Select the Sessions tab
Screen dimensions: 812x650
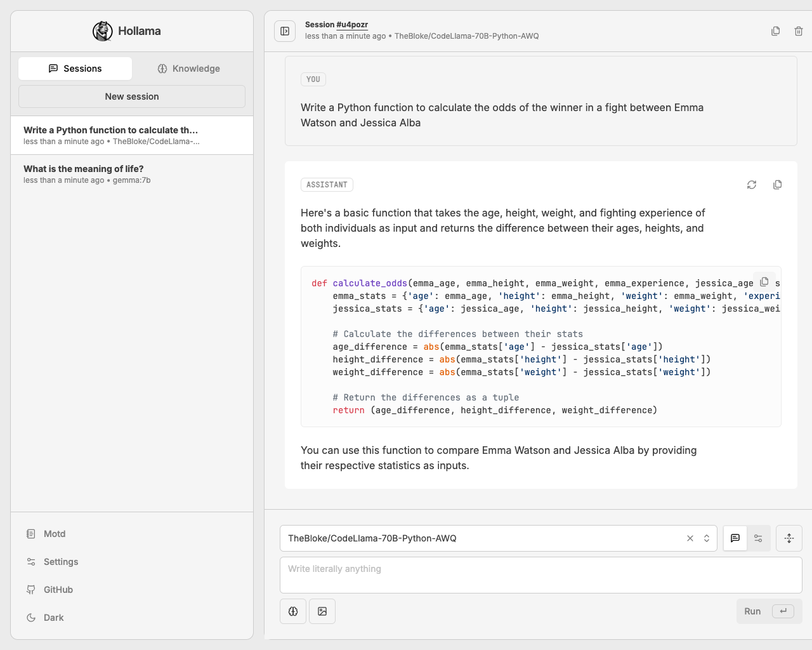[x=75, y=69]
